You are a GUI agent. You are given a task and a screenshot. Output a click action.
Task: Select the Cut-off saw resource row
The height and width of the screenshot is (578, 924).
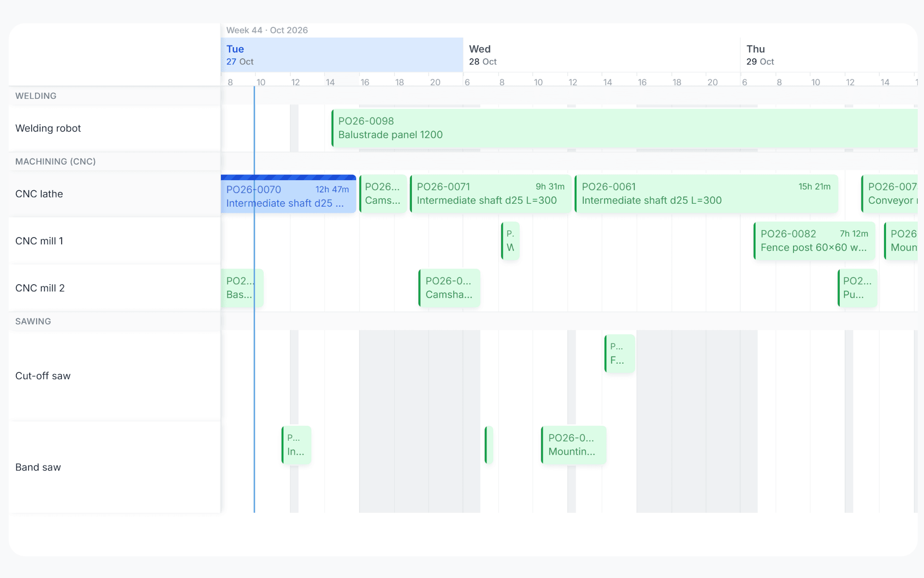pyautogui.click(x=115, y=376)
